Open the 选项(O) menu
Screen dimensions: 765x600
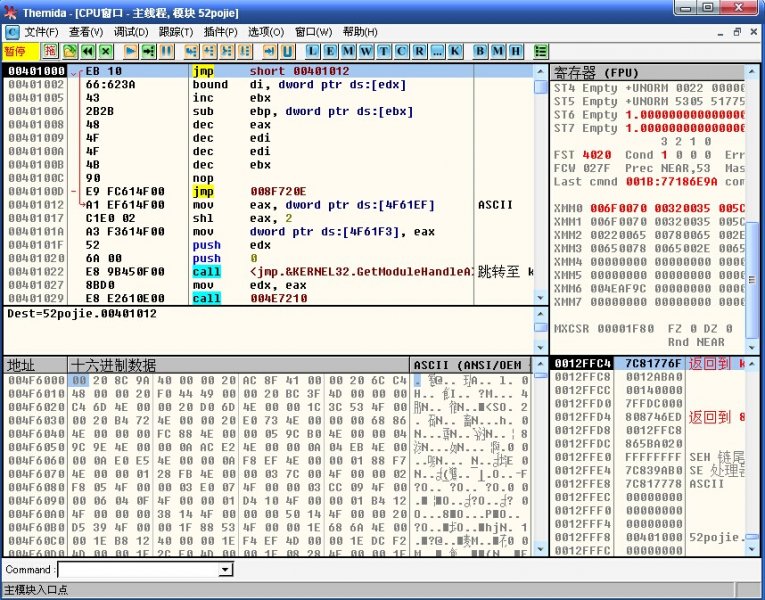[266, 32]
